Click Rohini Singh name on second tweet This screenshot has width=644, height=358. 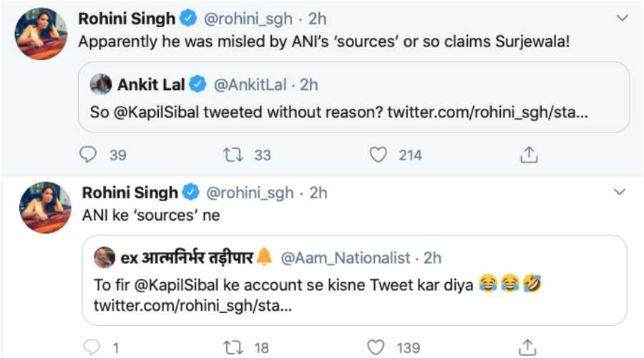[130, 193]
